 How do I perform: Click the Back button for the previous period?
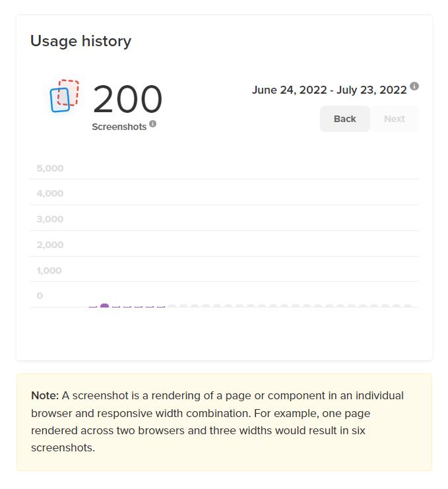click(345, 119)
